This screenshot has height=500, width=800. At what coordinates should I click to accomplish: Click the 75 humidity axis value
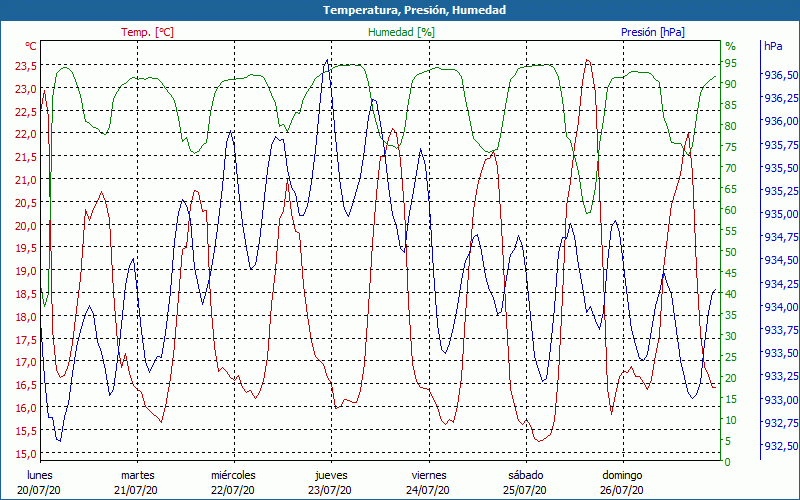point(731,147)
